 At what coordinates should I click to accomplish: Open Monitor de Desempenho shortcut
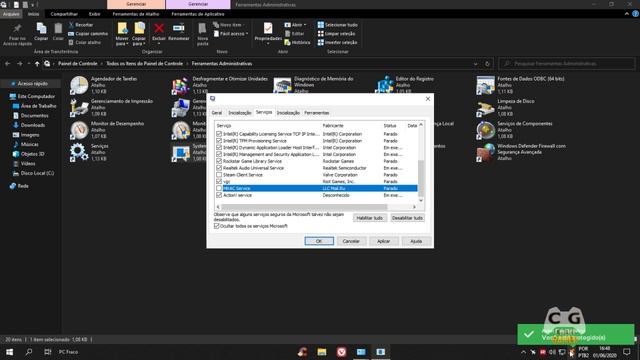tap(107, 130)
